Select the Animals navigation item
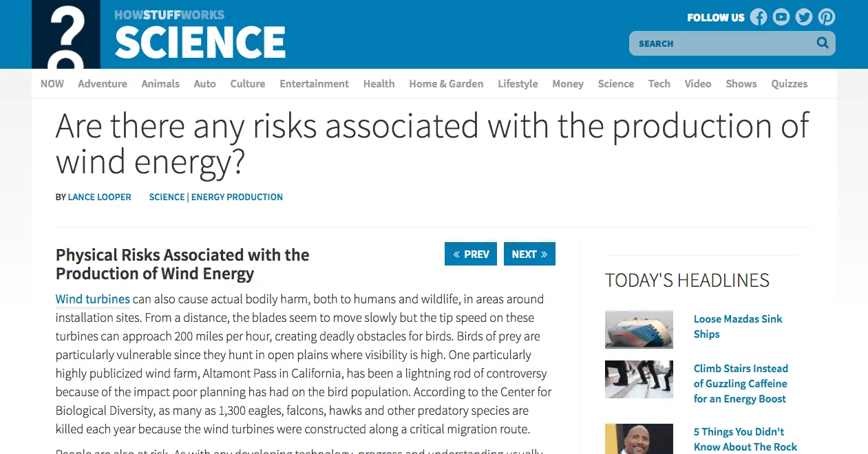This screenshot has height=454, width=868. coord(160,84)
